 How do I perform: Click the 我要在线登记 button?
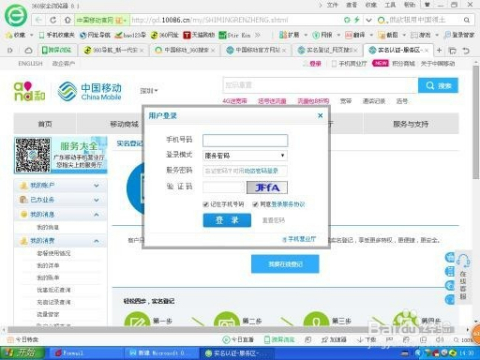click(x=285, y=264)
